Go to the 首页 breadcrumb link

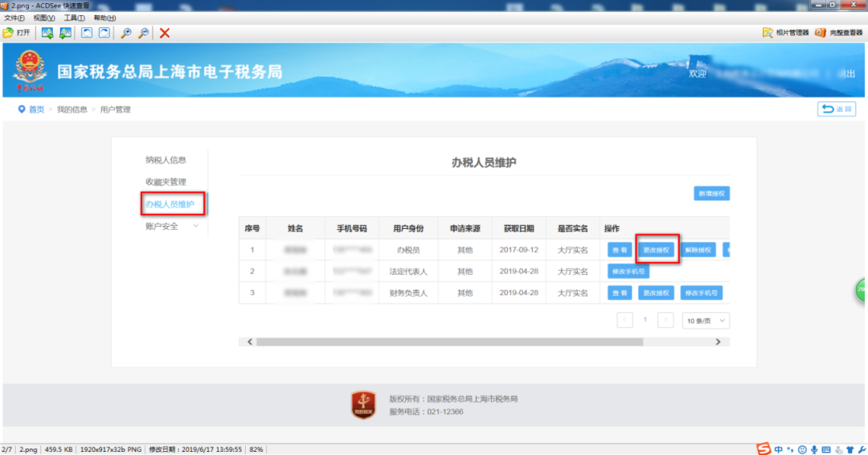[x=36, y=109]
